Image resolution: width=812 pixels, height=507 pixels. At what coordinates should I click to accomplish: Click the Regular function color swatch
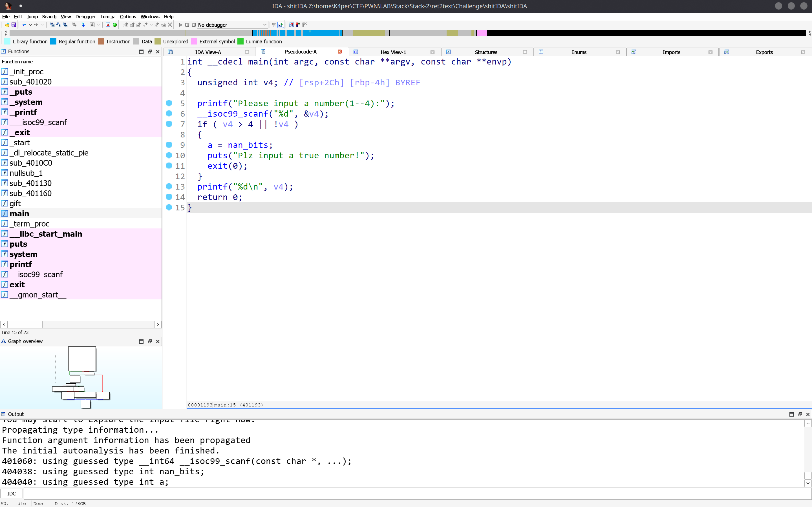(53, 42)
